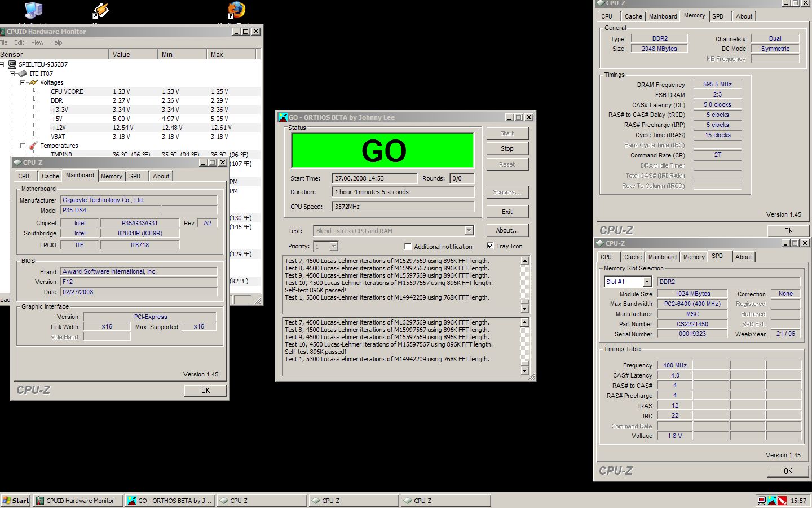Click the Start Time field in ORTHOS
Viewport: 812px width, 508px height.
coord(374,178)
